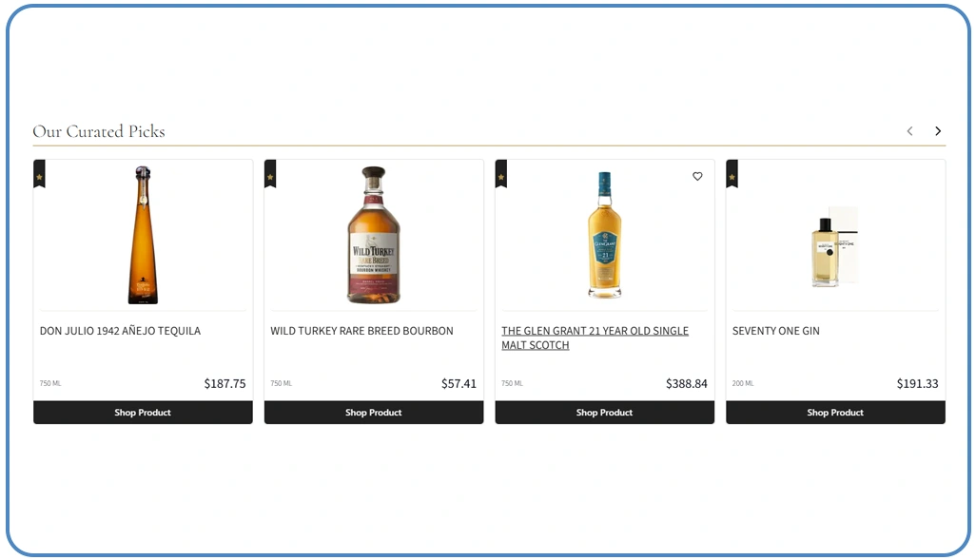Click the $388.84 price on Glen Grant
This screenshot has height=560, width=976.
687,384
